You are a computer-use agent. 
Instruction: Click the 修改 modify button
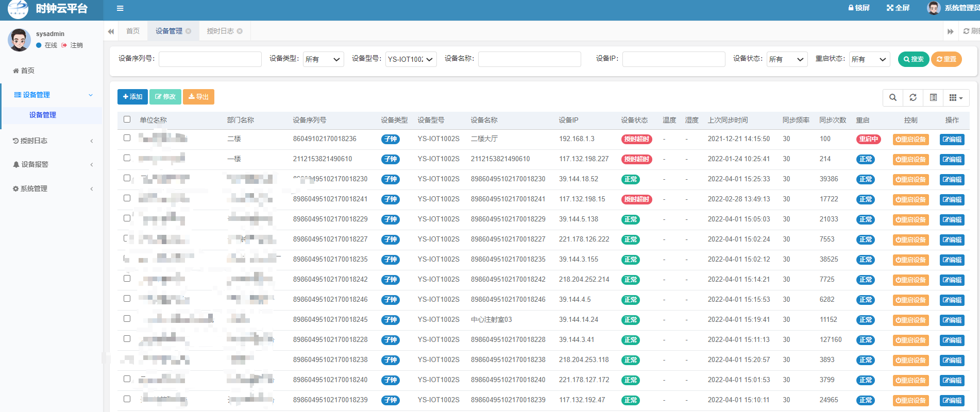[x=165, y=97]
